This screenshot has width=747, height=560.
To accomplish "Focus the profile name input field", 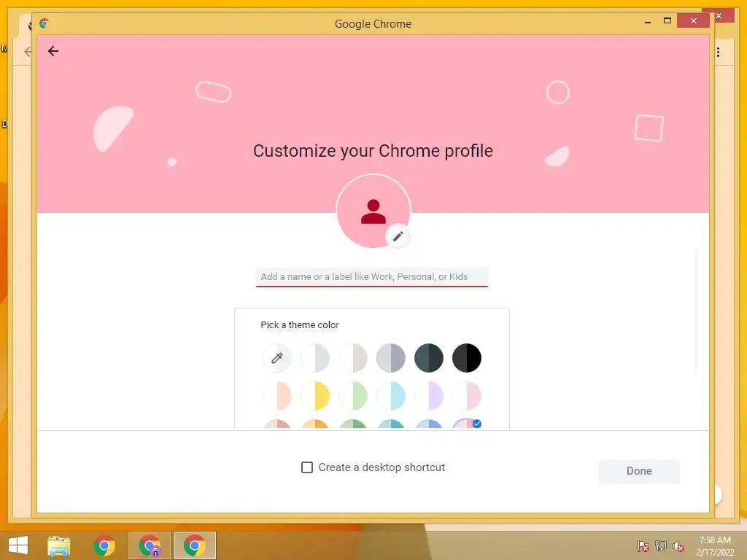I will pos(372,276).
